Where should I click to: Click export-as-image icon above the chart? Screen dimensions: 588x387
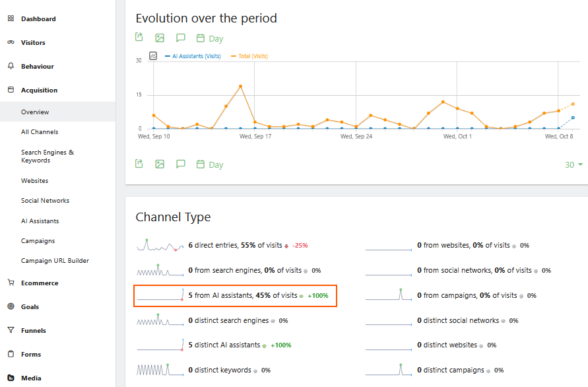160,38
